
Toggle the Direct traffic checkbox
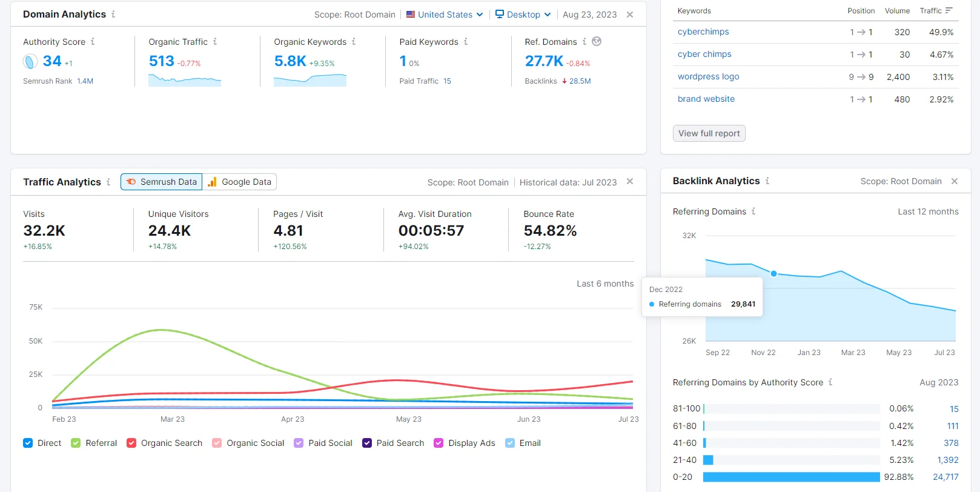coord(28,443)
